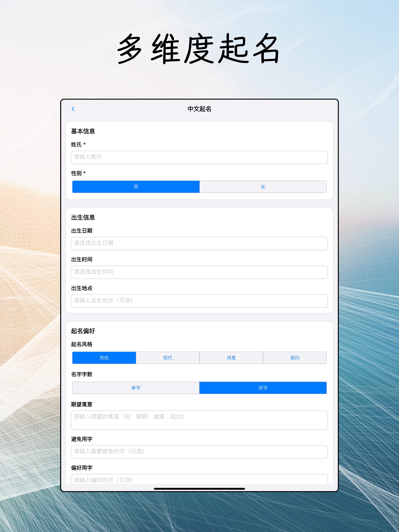The height and width of the screenshot is (532, 399).
Task: Open the 出生日期 date picker field
Action: (199, 243)
